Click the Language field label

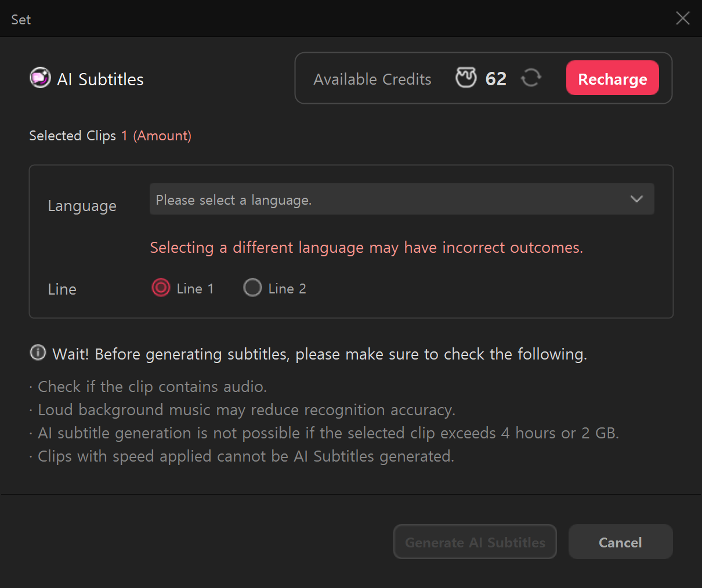pos(82,206)
